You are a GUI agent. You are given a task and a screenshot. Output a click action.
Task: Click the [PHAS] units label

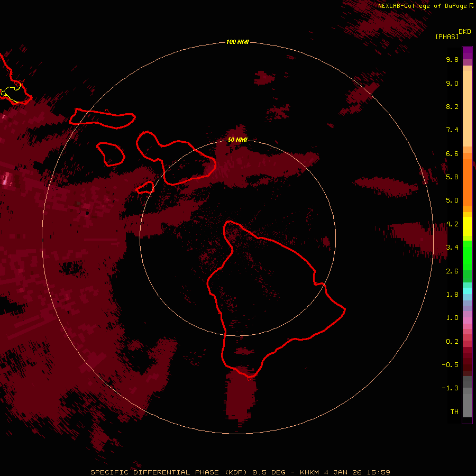coord(447,36)
